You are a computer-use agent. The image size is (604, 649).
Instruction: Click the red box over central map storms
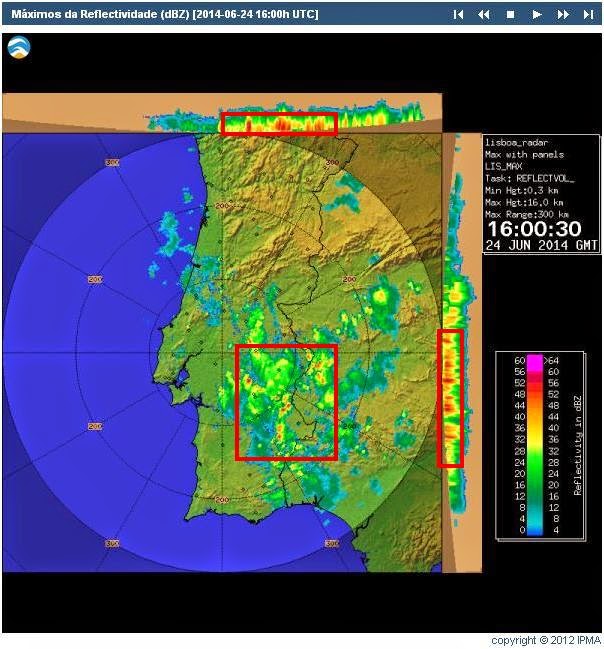[x=286, y=402]
